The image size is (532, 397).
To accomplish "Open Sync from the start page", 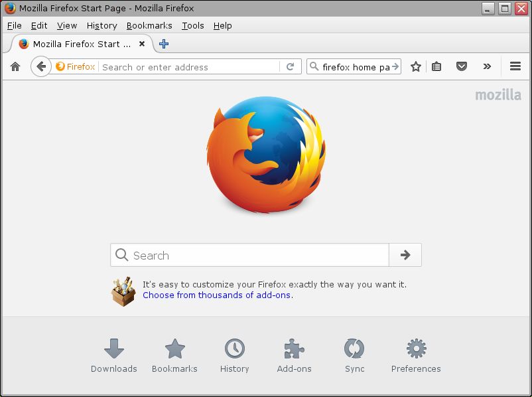I will tap(354, 356).
